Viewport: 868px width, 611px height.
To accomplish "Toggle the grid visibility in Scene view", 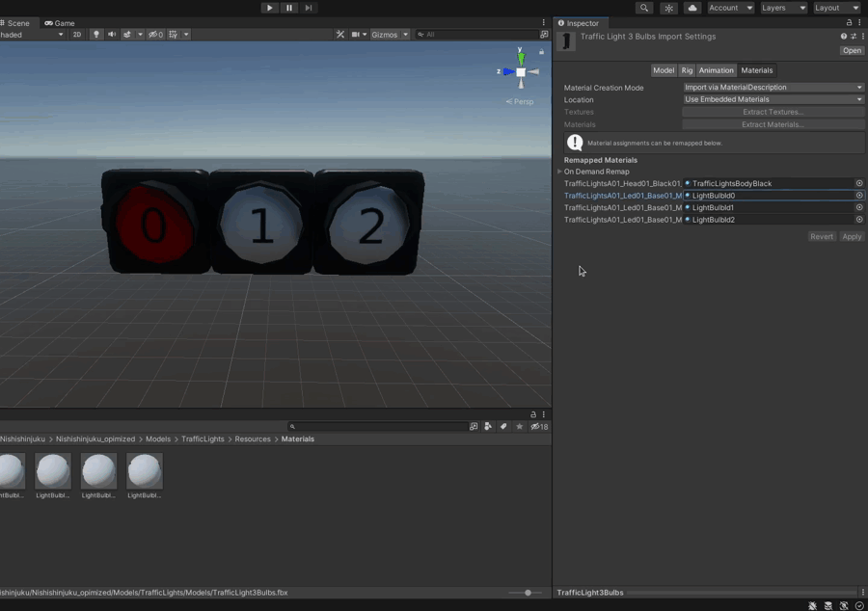I will [x=174, y=34].
